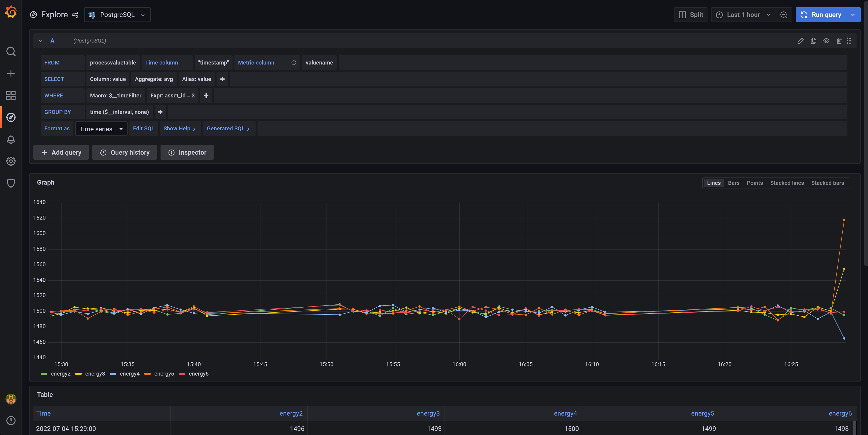Viewport: 868px width, 435px height.
Task: Open the Dashboards panel from the sidebar
Action: [x=11, y=95]
